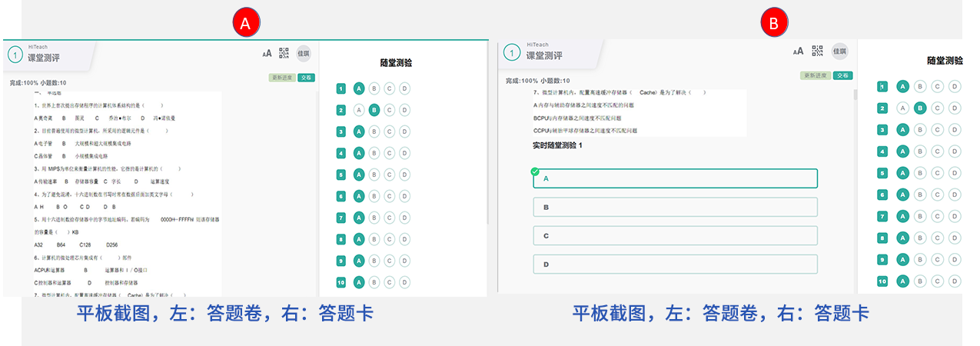Click the font size AA icon in panel B

[798, 52]
